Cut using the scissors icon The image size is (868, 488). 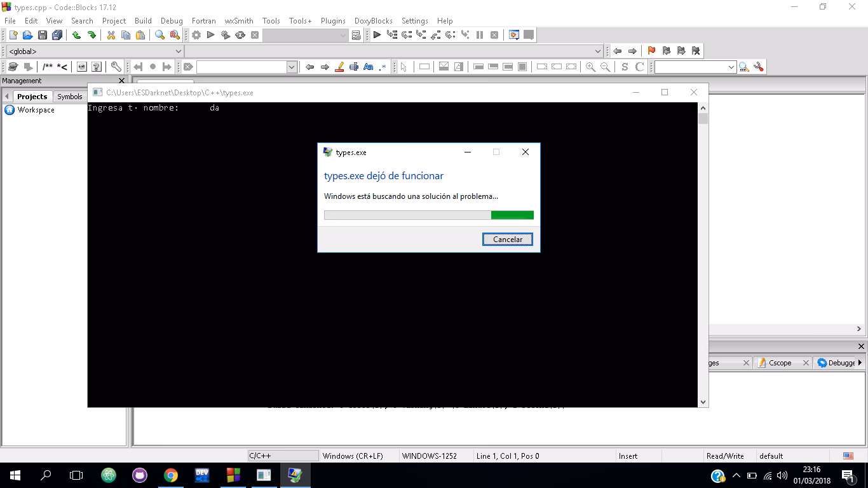point(111,36)
